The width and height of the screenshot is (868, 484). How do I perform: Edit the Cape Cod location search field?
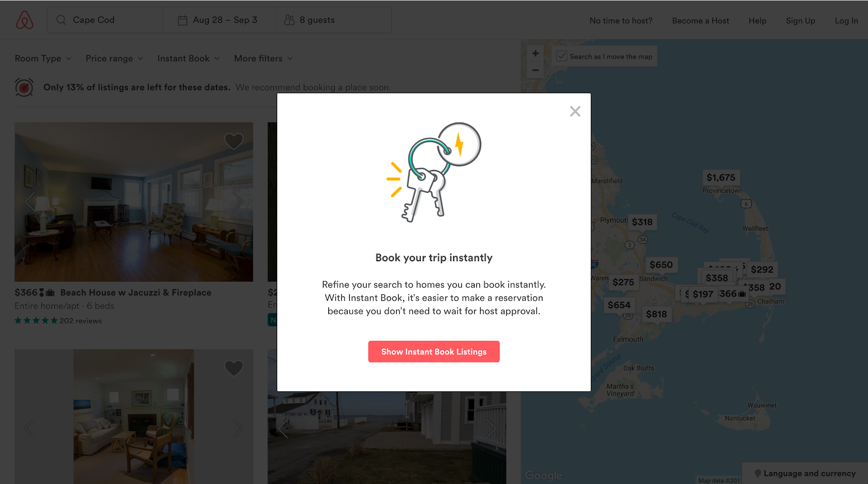[x=105, y=20]
